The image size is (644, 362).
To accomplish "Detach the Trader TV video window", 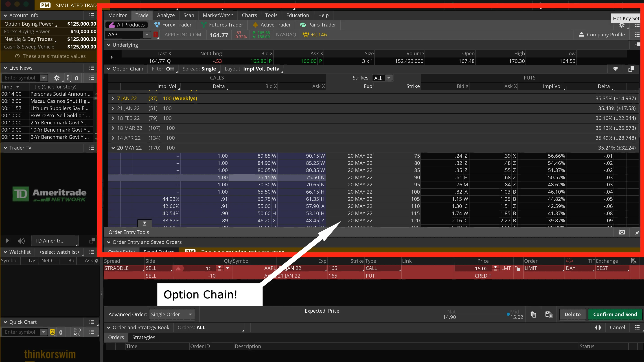I will (x=92, y=241).
